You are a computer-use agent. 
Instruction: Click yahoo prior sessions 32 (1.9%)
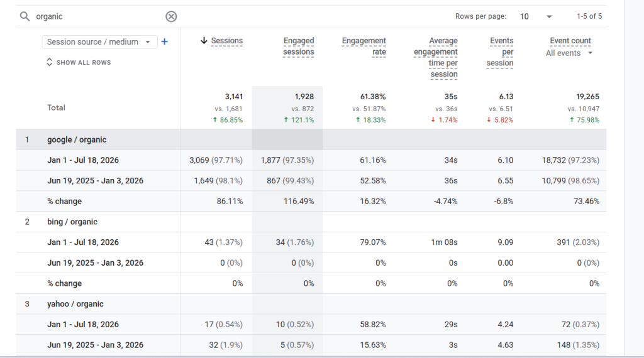pyautogui.click(x=226, y=345)
